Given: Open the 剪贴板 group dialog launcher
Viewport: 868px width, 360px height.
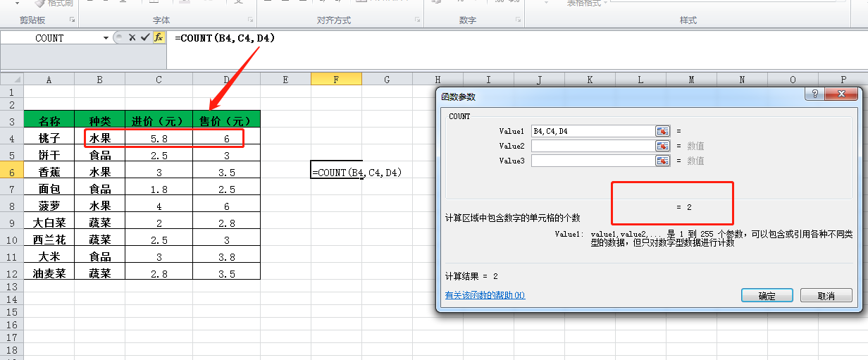Looking at the screenshot, I should (72, 20).
